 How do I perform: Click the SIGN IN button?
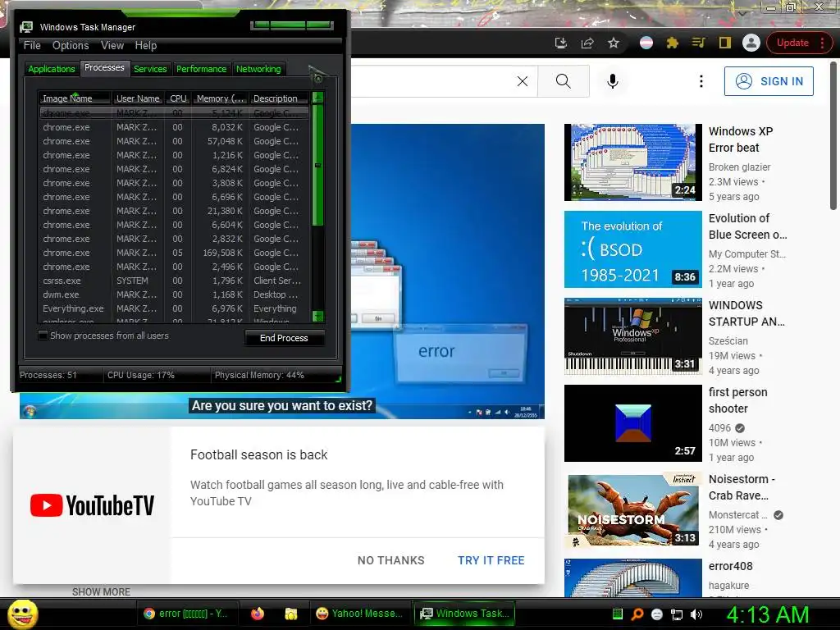click(x=769, y=81)
